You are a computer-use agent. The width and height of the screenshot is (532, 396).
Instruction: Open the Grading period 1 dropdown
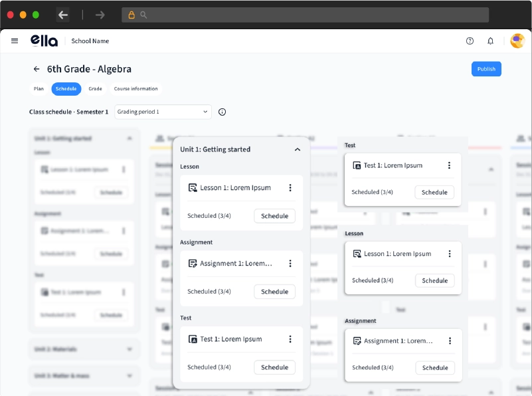point(163,112)
